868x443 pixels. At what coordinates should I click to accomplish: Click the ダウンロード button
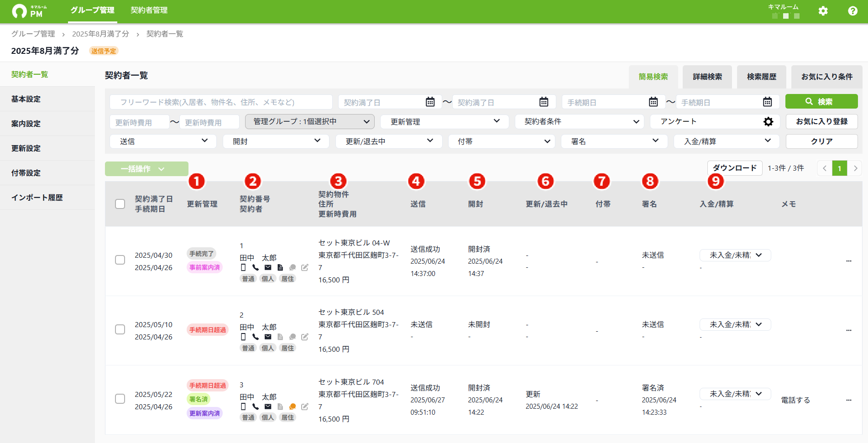(735, 168)
